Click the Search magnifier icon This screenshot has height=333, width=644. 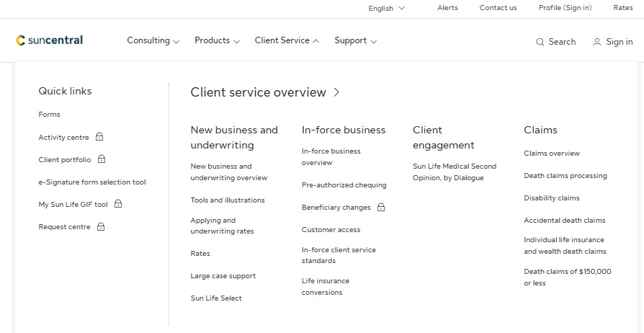[540, 43]
